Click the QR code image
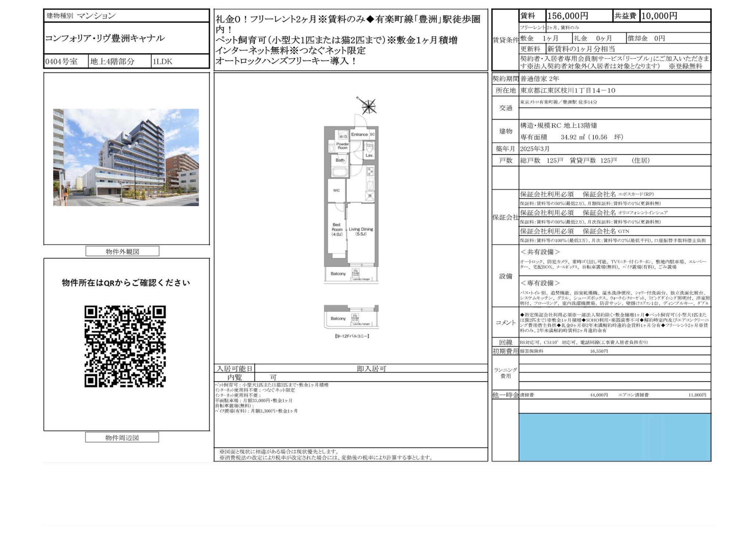 coord(125,346)
